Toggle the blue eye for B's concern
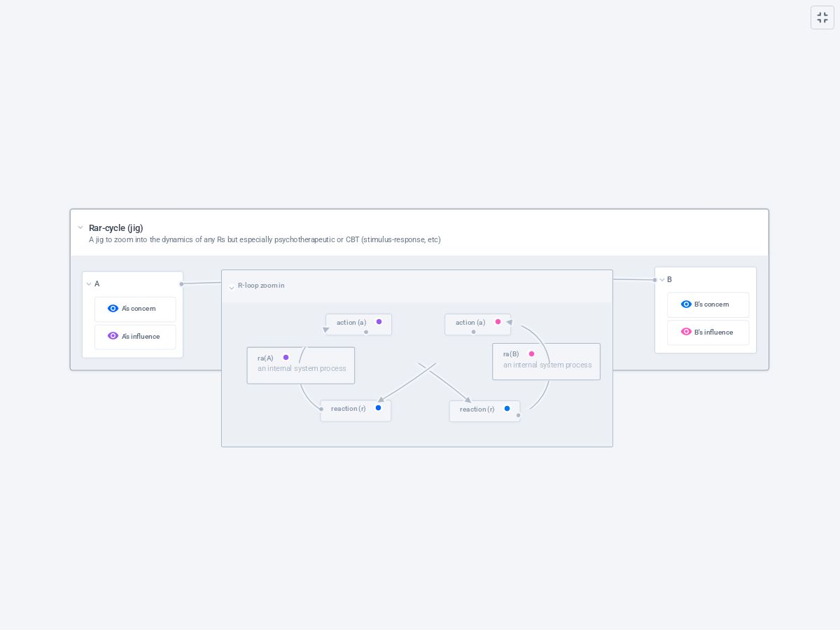840x630 pixels. 686,304
